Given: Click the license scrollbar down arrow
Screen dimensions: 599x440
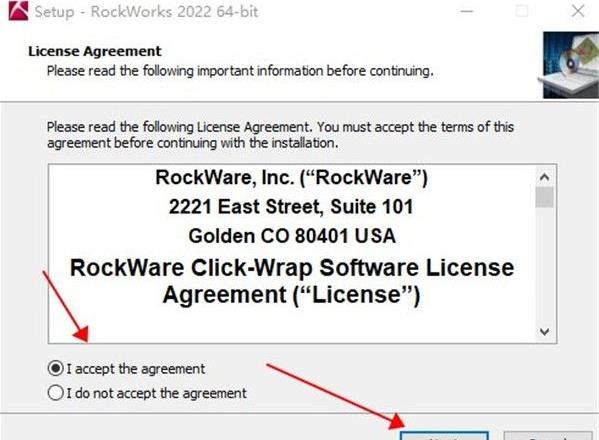Looking at the screenshot, I should coord(544,332).
